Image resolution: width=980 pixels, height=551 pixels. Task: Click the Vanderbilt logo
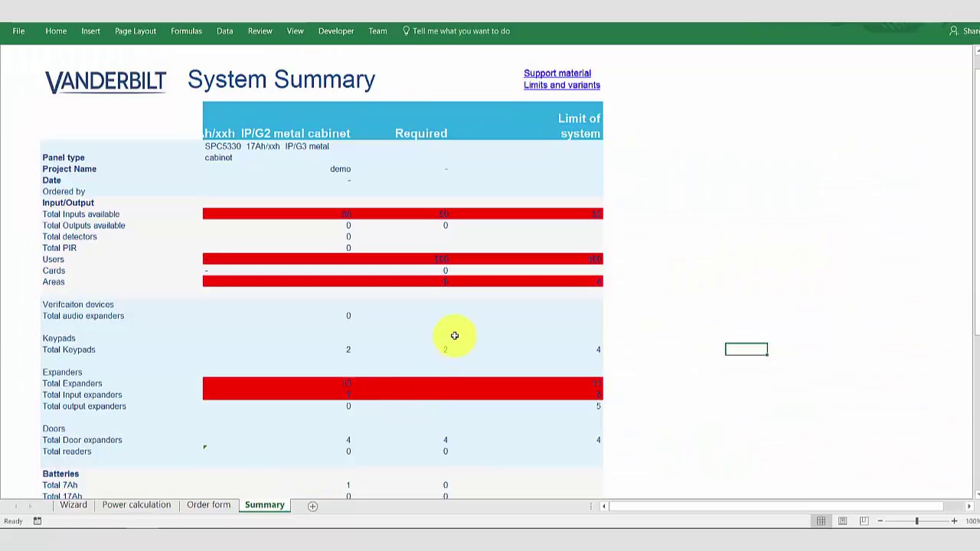pyautogui.click(x=106, y=81)
